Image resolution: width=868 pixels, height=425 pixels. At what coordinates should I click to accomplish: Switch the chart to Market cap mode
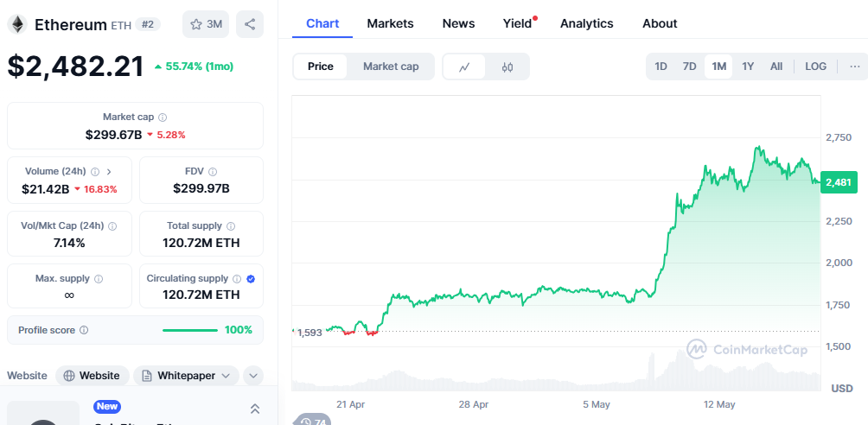[x=391, y=67]
